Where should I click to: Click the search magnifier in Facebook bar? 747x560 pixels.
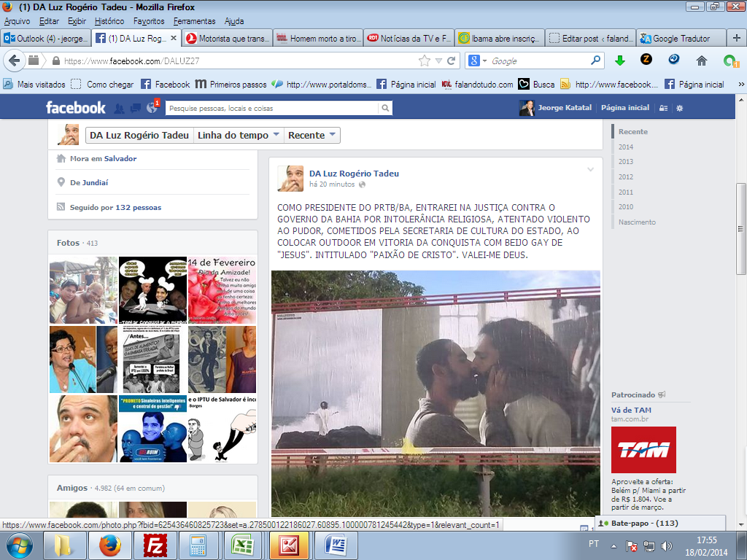click(384, 108)
